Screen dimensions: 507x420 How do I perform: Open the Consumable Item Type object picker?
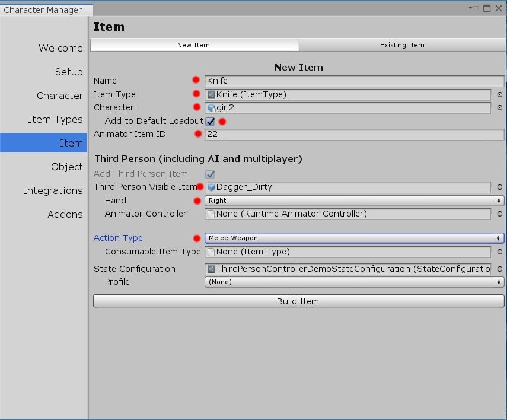pos(499,252)
